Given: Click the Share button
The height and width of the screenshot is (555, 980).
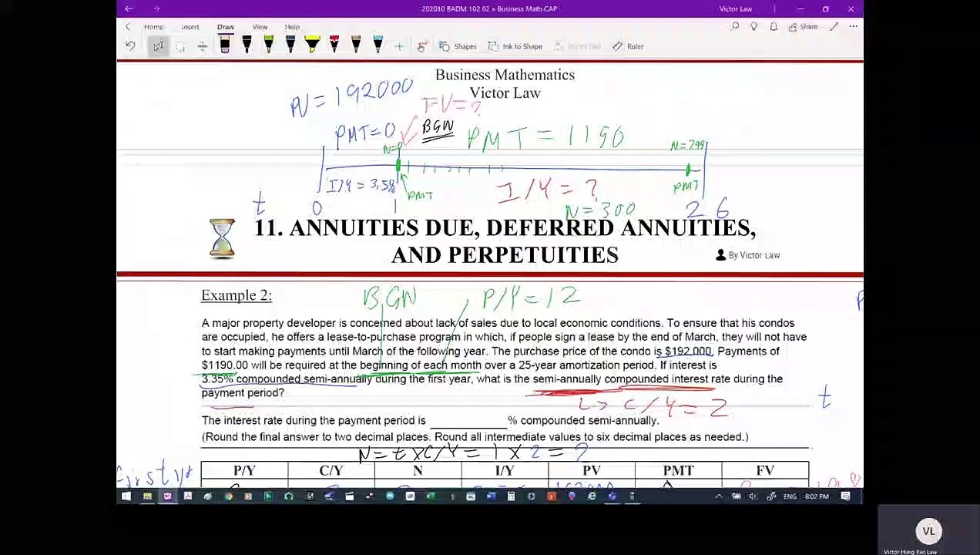Looking at the screenshot, I should point(803,27).
